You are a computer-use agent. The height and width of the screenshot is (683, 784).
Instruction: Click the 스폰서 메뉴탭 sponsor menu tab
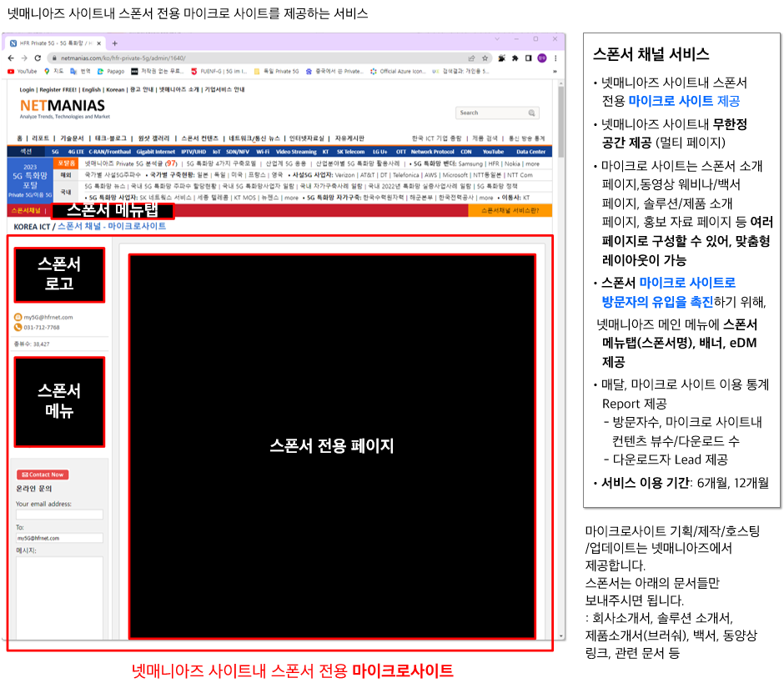pyautogui.click(x=113, y=210)
